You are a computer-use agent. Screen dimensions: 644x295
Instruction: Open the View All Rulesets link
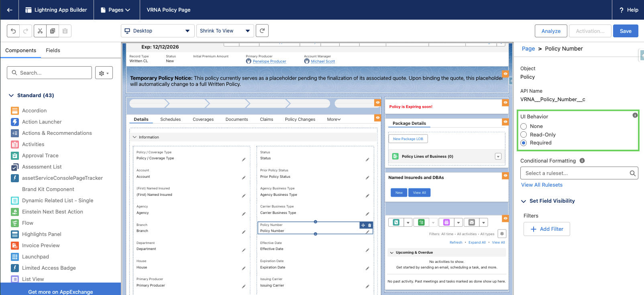(x=542, y=185)
